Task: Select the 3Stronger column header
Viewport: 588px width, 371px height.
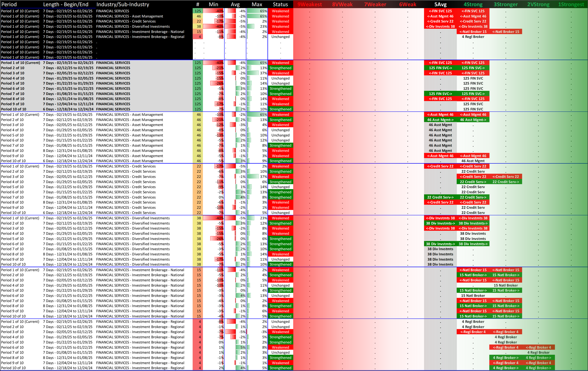Action: click(x=505, y=4)
